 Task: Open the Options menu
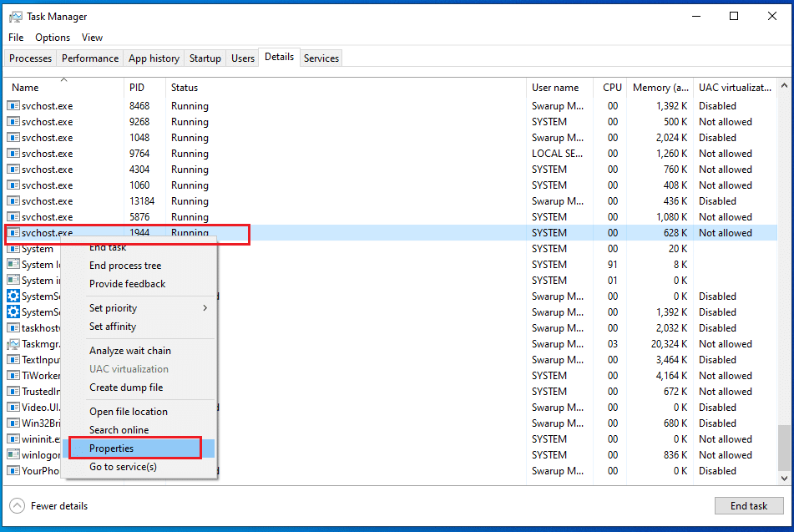coord(53,38)
